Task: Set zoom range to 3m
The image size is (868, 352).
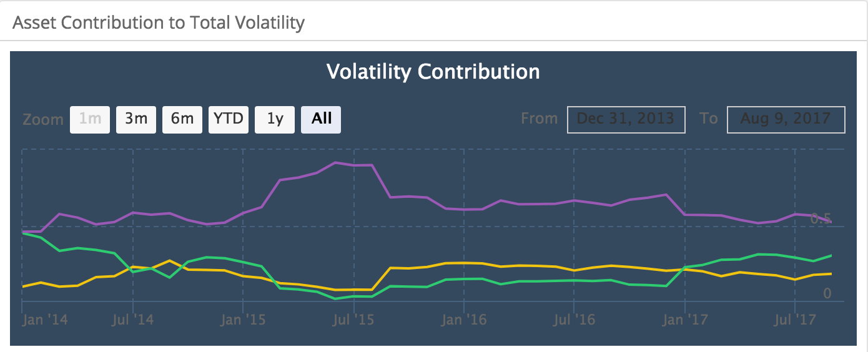Action: [x=136, y=120]
